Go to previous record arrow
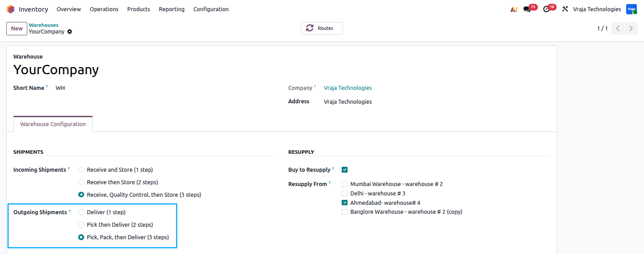Screen dimensions: 644x254 [x=618, y=28]
